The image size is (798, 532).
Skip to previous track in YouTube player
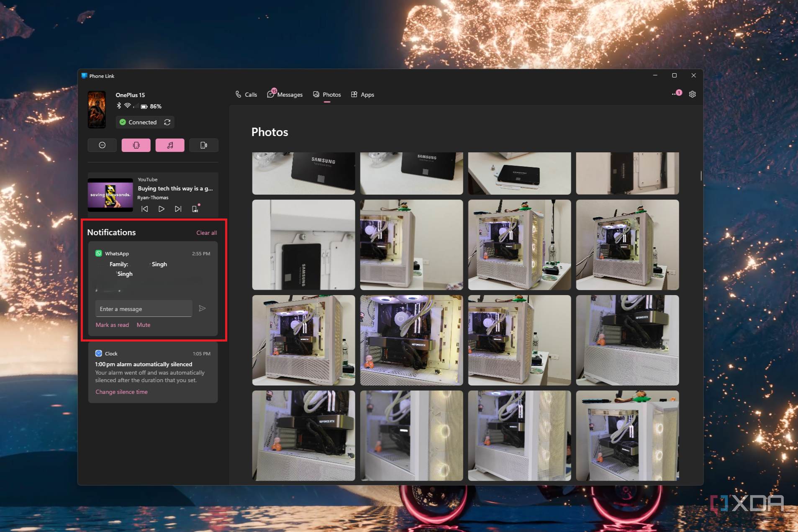point(145,209)
